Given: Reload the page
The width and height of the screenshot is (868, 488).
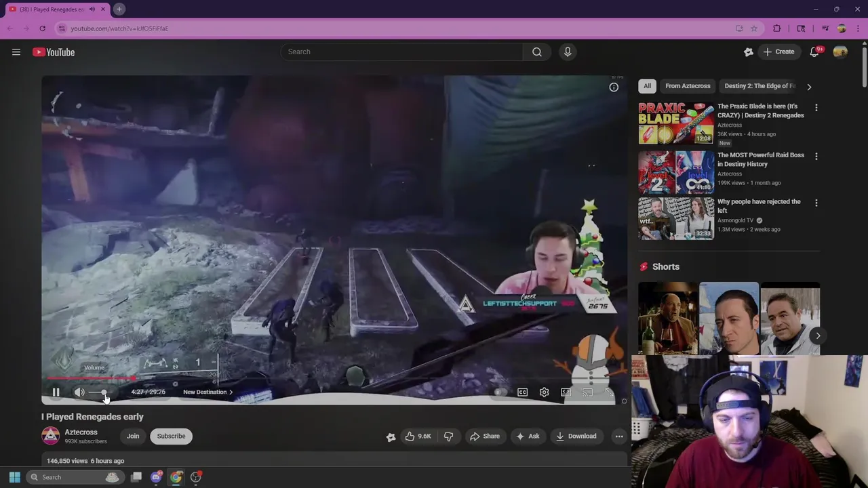Looking at the screenshot, I should 42,28.
